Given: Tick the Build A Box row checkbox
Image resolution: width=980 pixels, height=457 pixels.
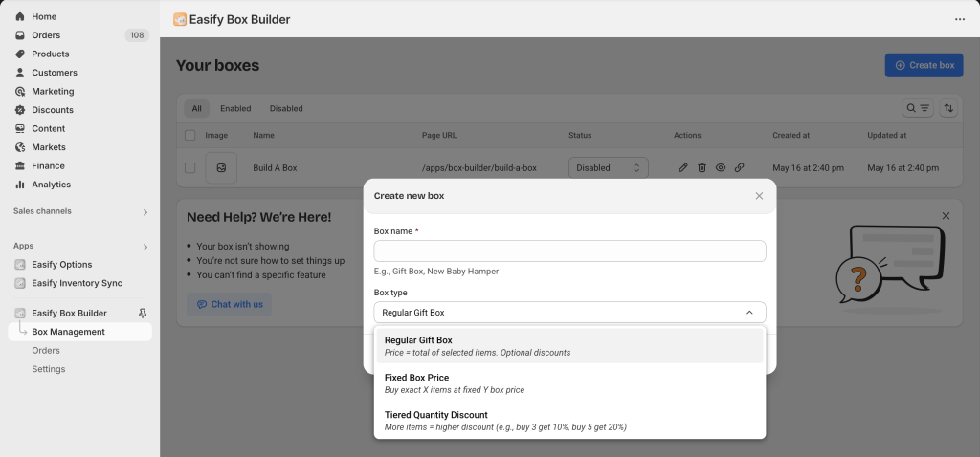Looking at the screenshot, I should coord(190,168).
